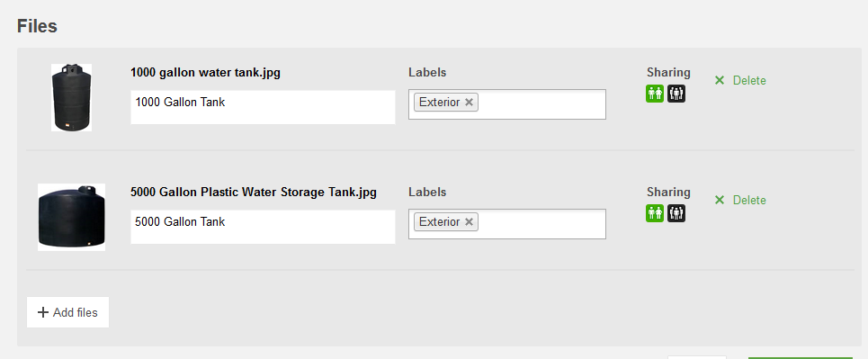Remove Exterior label from 5000 Gallon tank
Screen dimensions: 868x359
click(469, 221)
